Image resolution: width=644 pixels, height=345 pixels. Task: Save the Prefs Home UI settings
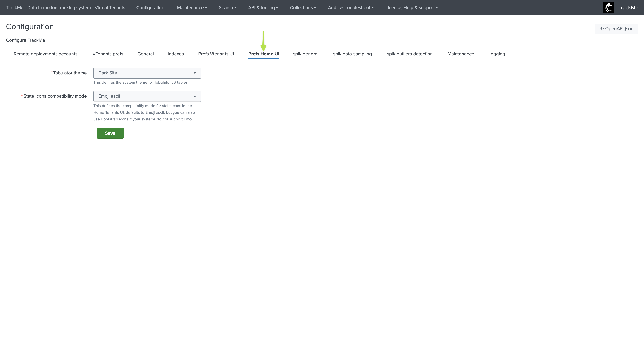(110, 133)
